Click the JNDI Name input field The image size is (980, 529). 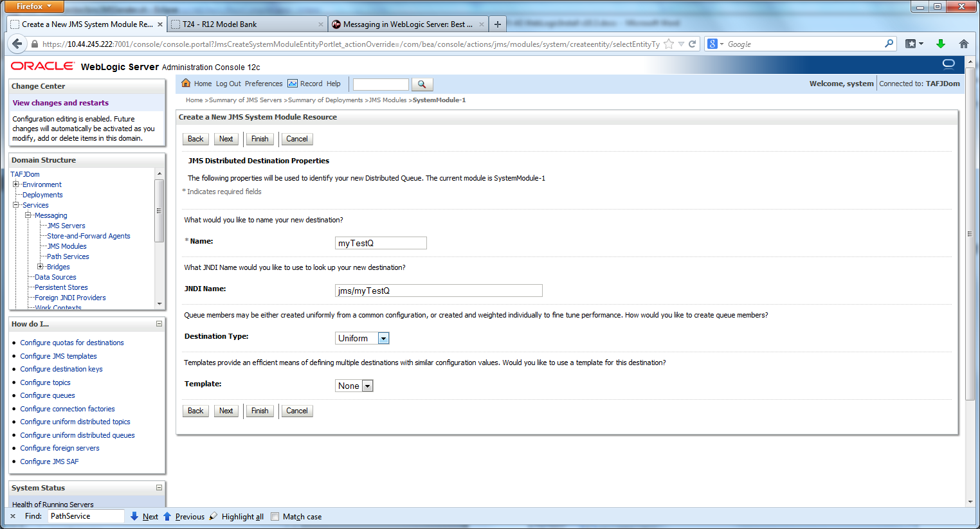(x=439, y=291)
